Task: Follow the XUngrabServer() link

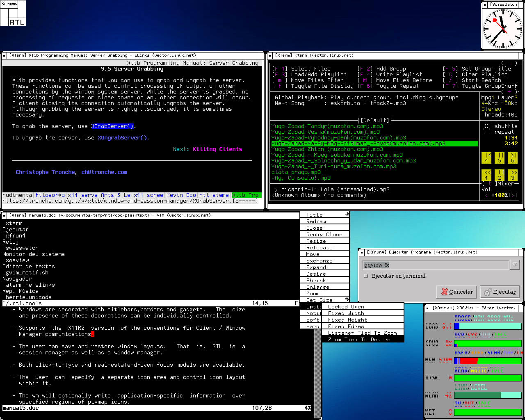Action: click(122, 138)
